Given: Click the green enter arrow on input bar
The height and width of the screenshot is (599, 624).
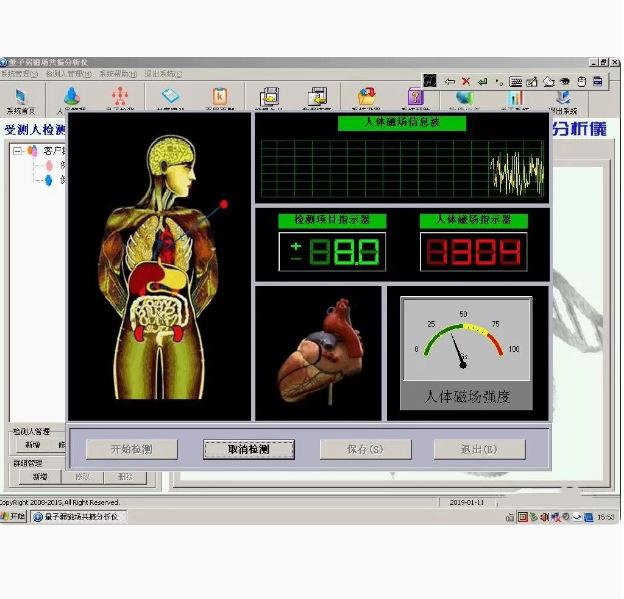Looking at the screenshot, I should [x=482, y=82].
